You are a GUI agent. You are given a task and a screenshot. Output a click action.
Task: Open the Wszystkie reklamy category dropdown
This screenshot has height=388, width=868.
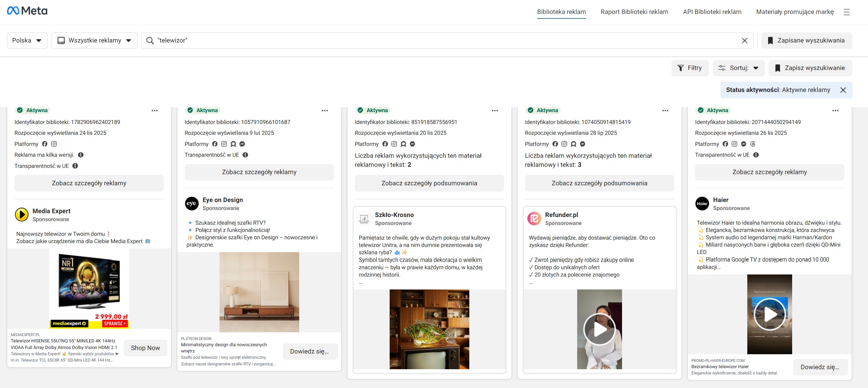[x=94, y=40]
